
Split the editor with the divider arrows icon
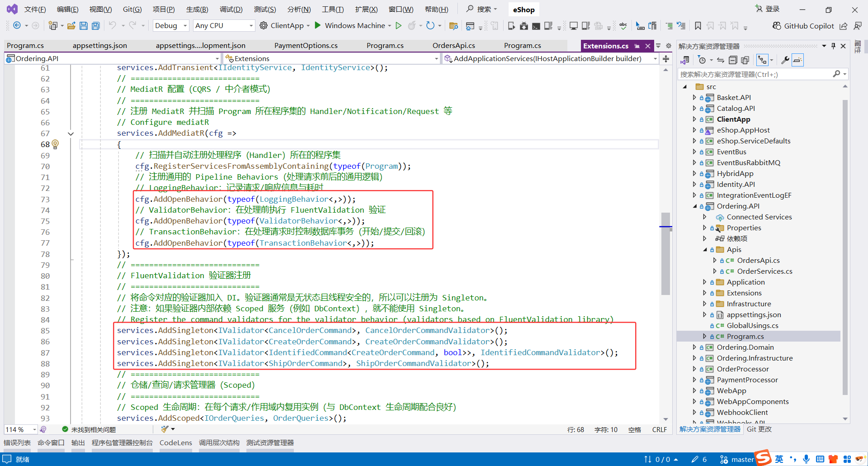[x=666, y=59]
